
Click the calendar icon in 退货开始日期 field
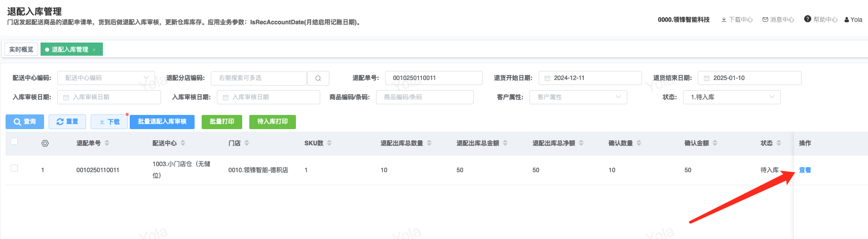[x=547, y=78]
